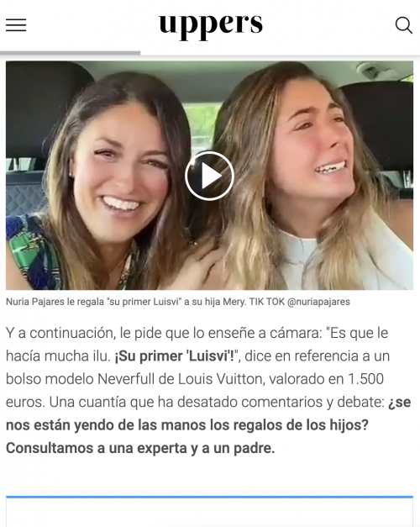Click the phrase "hacía mucha ilu"

56,356
